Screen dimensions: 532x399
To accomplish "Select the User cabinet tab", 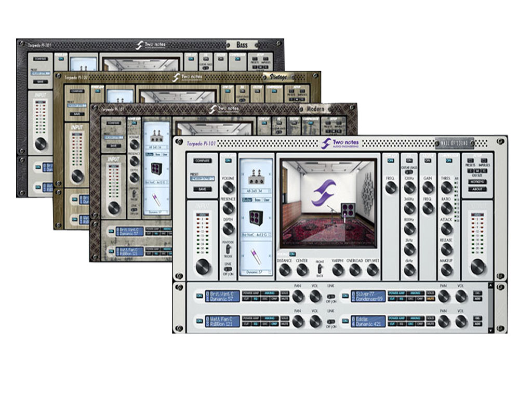I will click(x=266, y=199).
